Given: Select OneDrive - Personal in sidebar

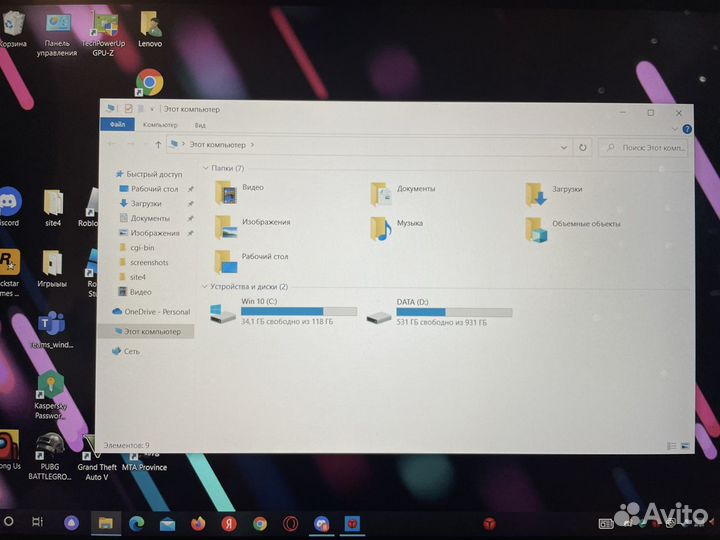Looking at the screenshot, I should pyautogui.click(x=151, y=312).
